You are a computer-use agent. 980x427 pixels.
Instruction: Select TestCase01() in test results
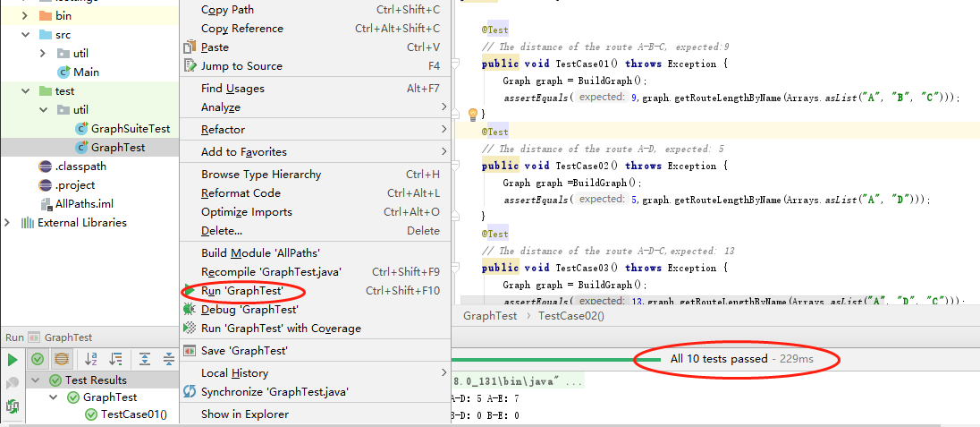click(134, 414)
